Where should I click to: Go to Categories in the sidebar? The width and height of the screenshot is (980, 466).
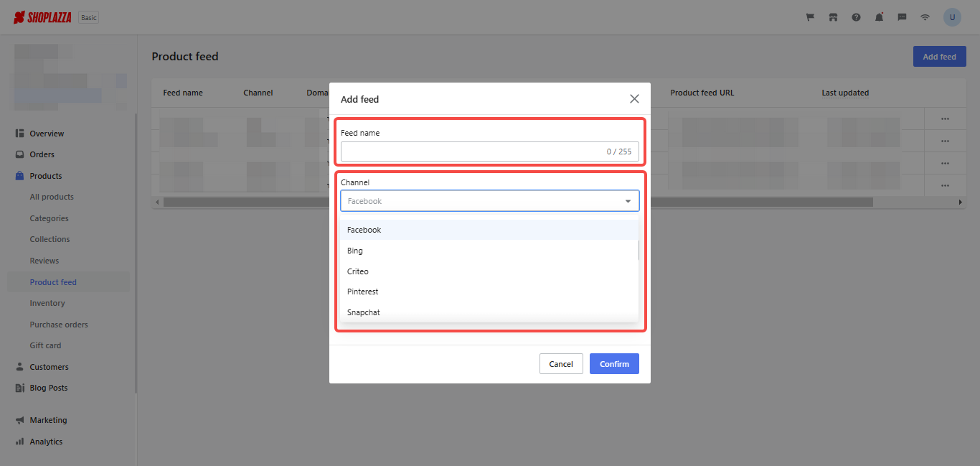50,218
